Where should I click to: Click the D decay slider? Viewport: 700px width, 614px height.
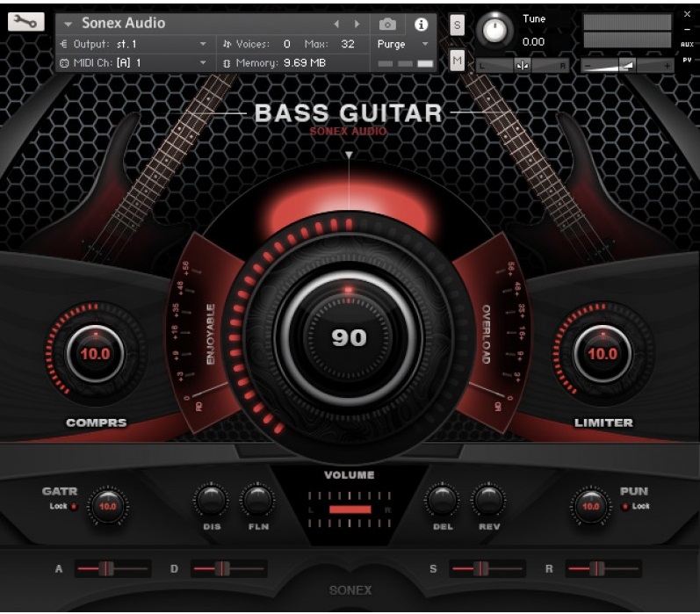click(229, 569)
